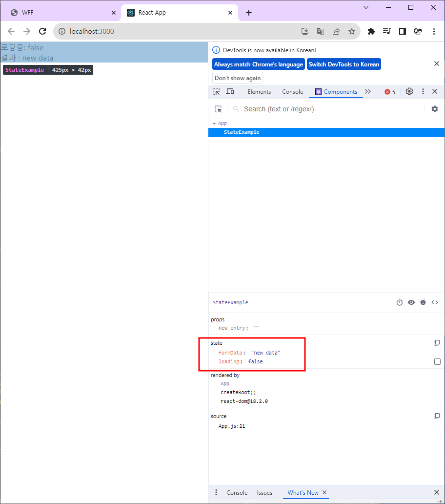Image resolution: width=445 pixels, height=504 pixels.
Task: Activate DevTools inspect element picker
Action: (216, 92)
